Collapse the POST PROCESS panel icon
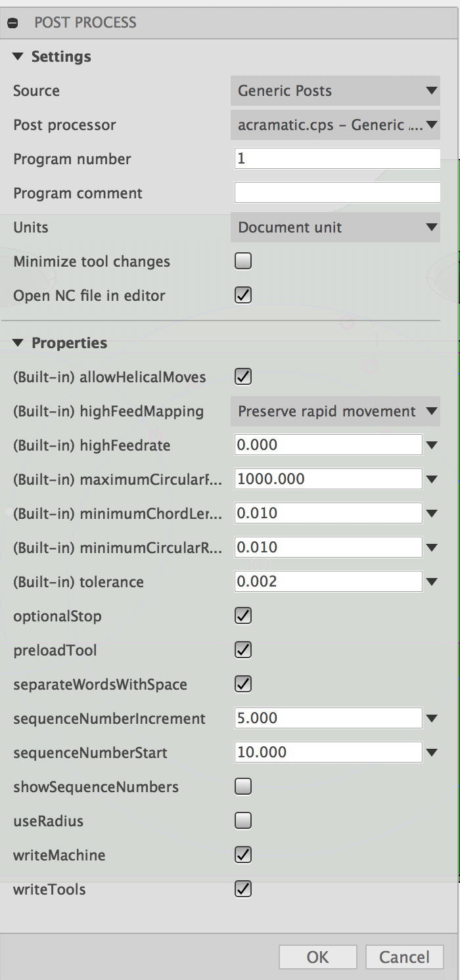 click(12, 23)
